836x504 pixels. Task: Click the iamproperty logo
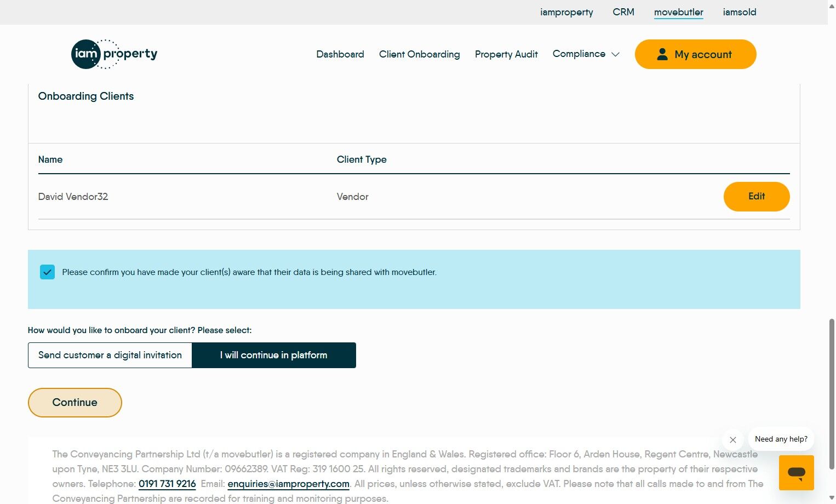(x=114, y=54)
